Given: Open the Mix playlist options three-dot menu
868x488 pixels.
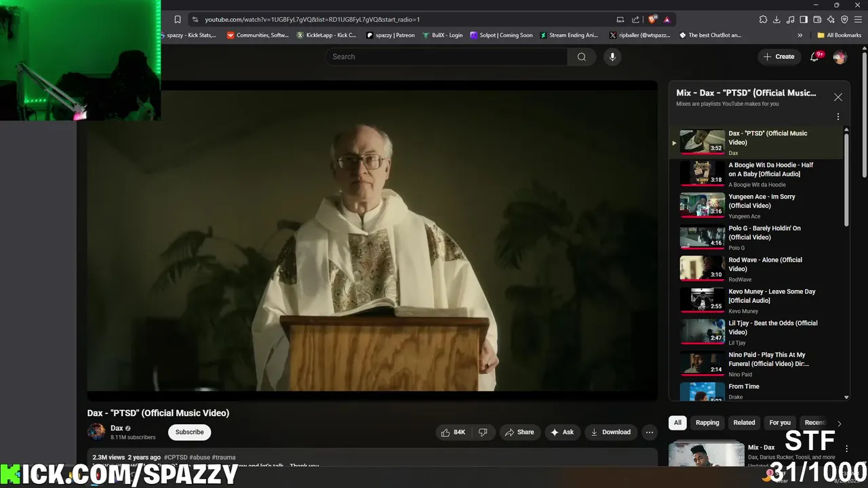Looking at the screenshot, I should click(838, 117).
